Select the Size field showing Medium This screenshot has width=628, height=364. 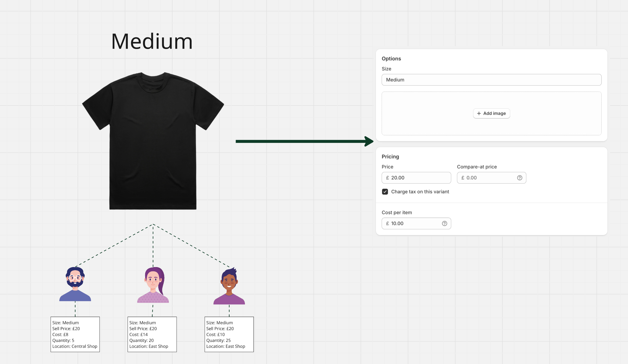click(x=491, y=80)
